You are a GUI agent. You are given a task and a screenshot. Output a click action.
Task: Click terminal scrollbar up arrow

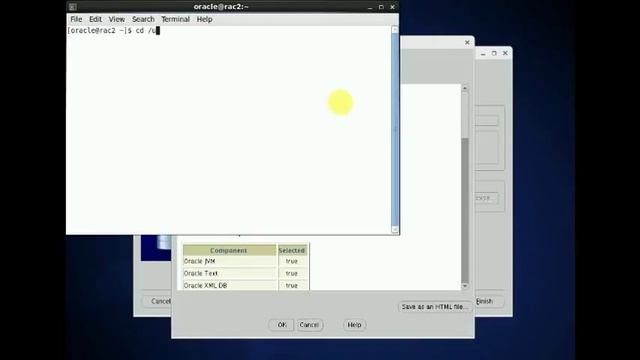point(395,30)
